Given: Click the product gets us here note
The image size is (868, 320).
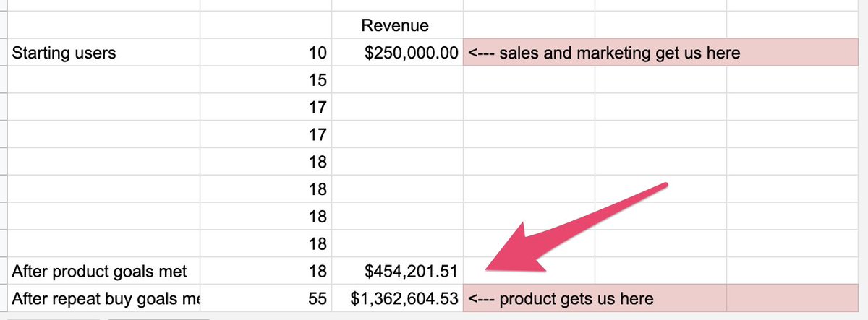Looking at the screenshot, I should click(659, 298).
